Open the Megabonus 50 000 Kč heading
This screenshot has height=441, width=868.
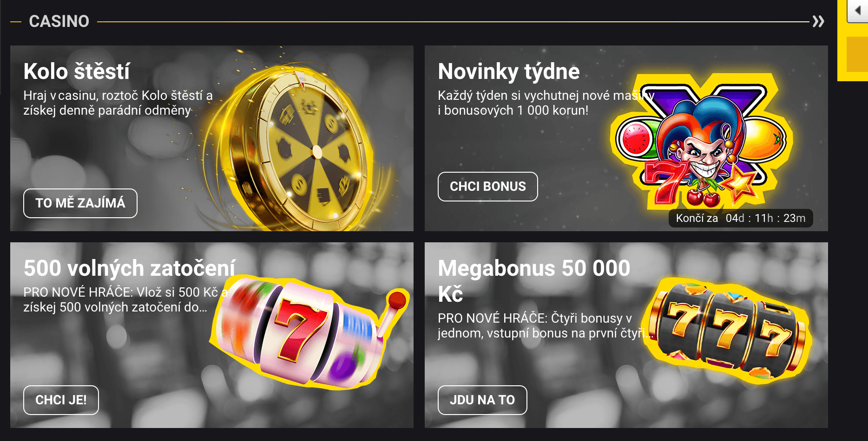tap(534, 281)
